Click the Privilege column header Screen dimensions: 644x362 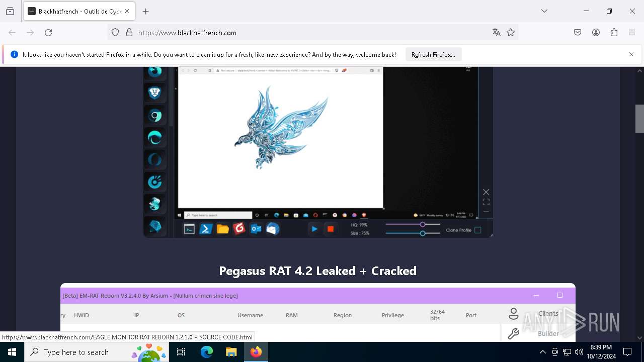point(393,315)
